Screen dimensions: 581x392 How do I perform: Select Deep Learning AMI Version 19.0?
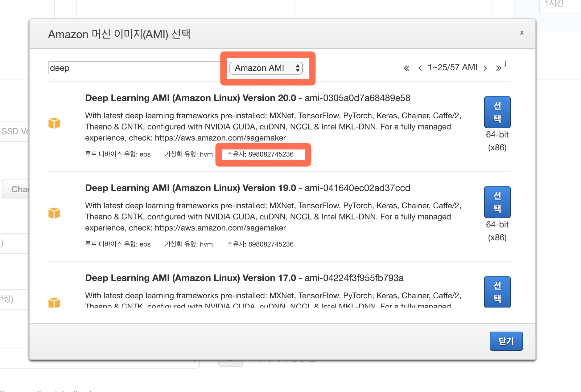click(497, 202)
